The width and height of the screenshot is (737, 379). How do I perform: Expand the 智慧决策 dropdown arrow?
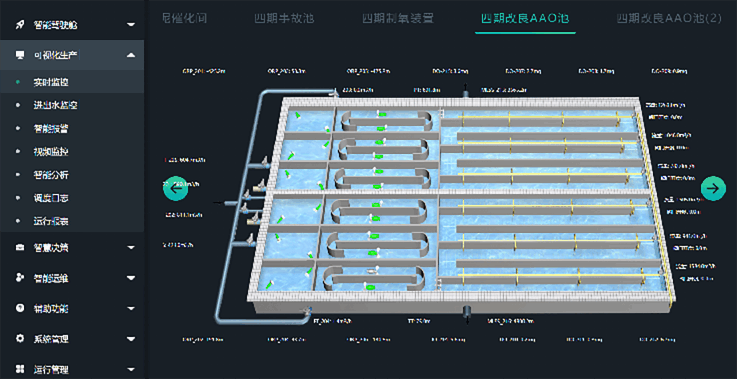pyautogui.click(x=131, y=247)
